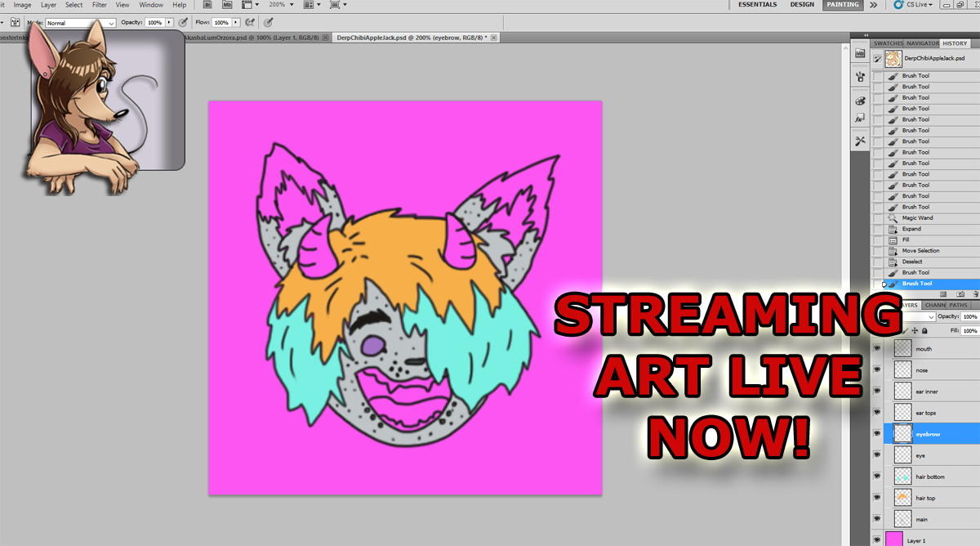Hide the hair top layer
980x546 pixels.
[x=878, y=498]
